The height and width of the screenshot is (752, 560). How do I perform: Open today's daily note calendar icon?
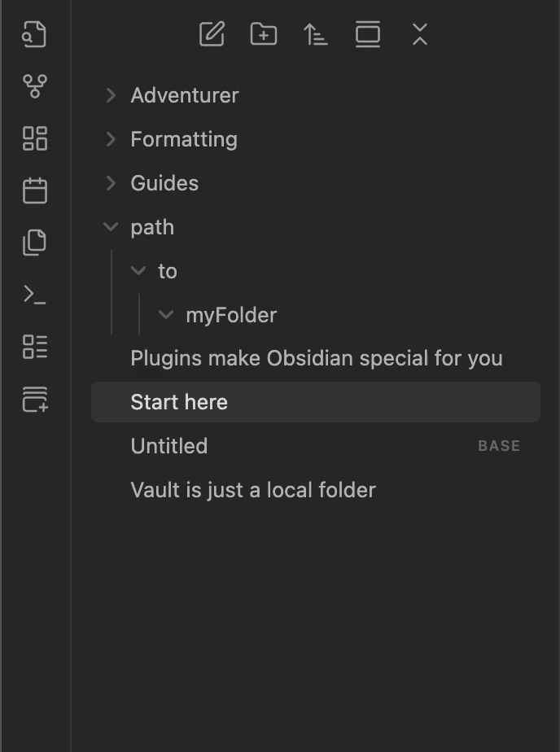click(x=35, y=190)
